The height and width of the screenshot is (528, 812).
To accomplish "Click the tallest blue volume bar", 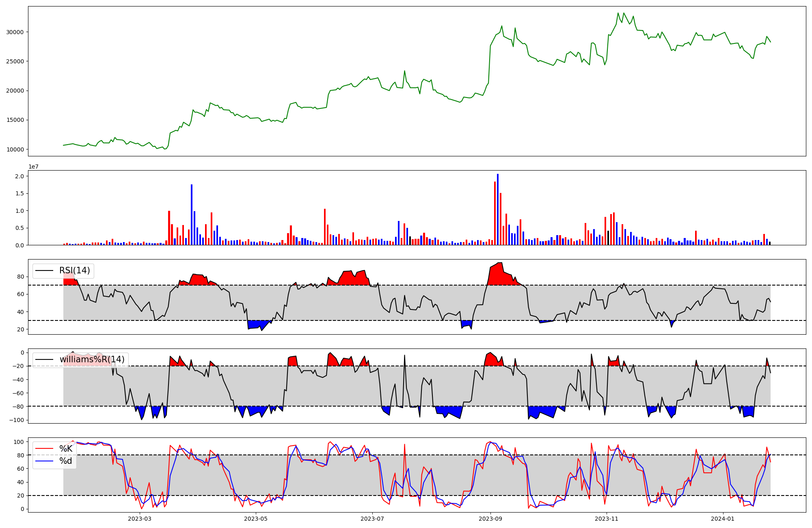I will coord(498,209).
